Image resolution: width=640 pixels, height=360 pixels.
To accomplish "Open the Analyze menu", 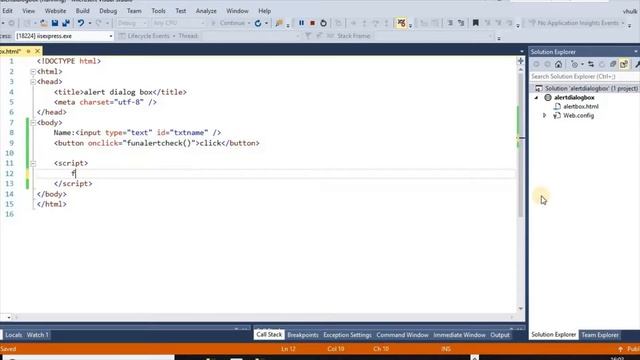I will pos(206,11).
